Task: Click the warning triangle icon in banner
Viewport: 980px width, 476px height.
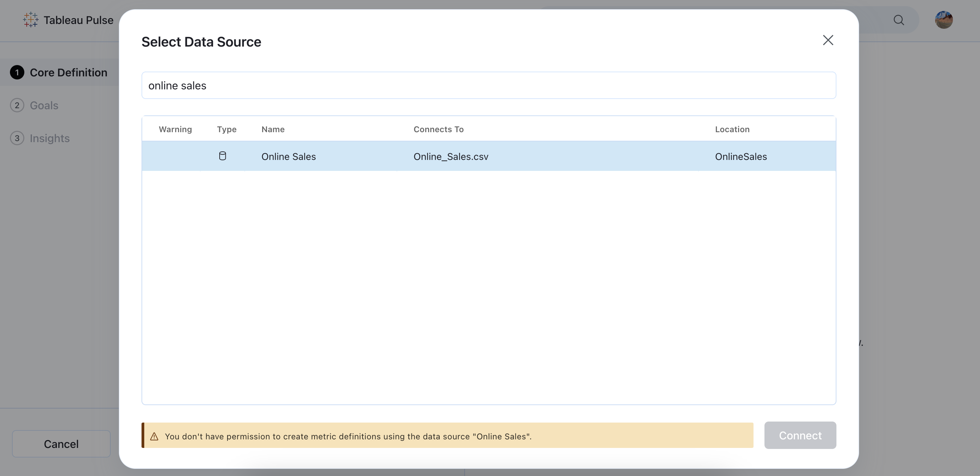Action: [x=154, y=437]
